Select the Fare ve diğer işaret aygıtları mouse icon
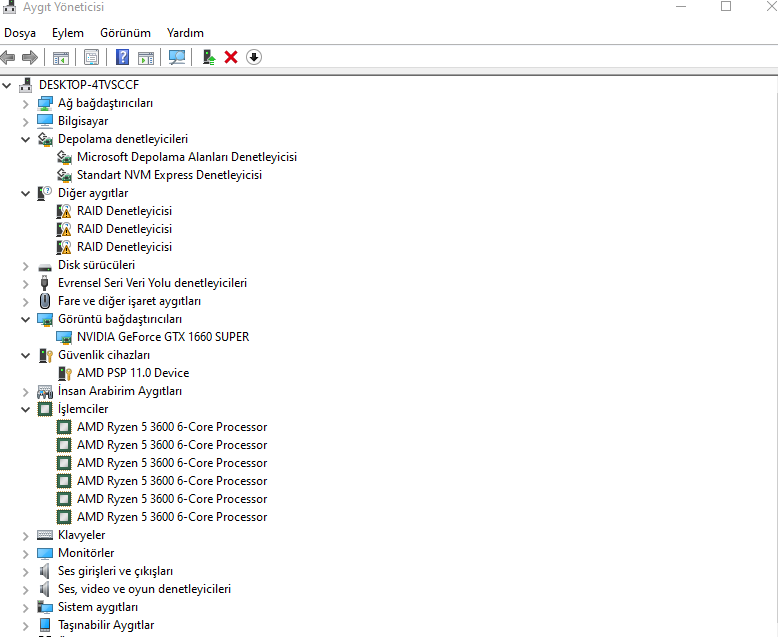 click(45, 301)
